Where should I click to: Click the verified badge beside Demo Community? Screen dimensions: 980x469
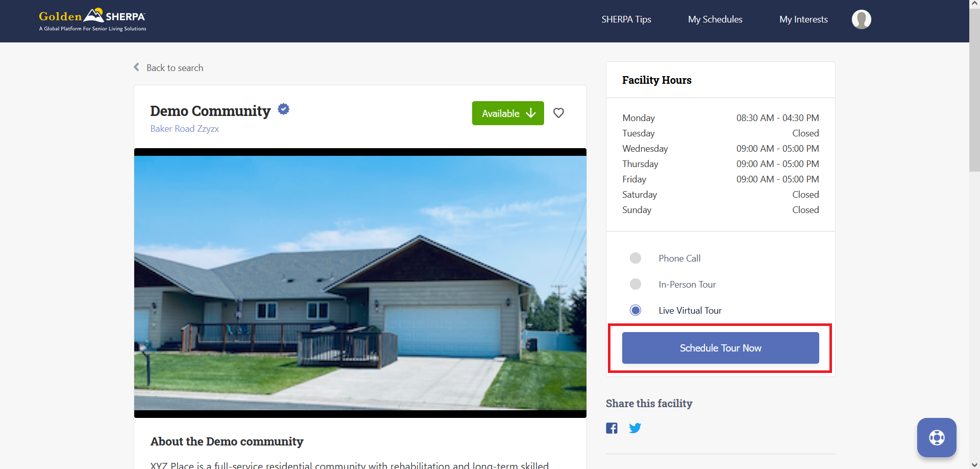(x=284, y=109)
